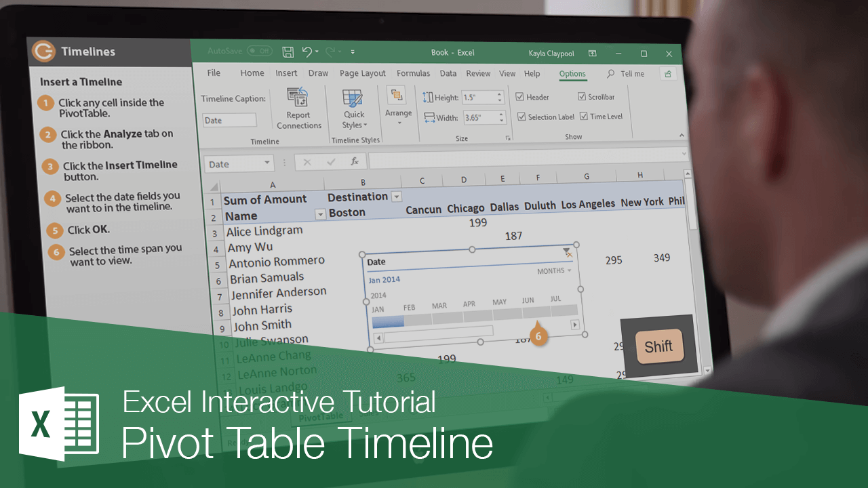Open the Destination filter dropdown

[x=395, y=197]
